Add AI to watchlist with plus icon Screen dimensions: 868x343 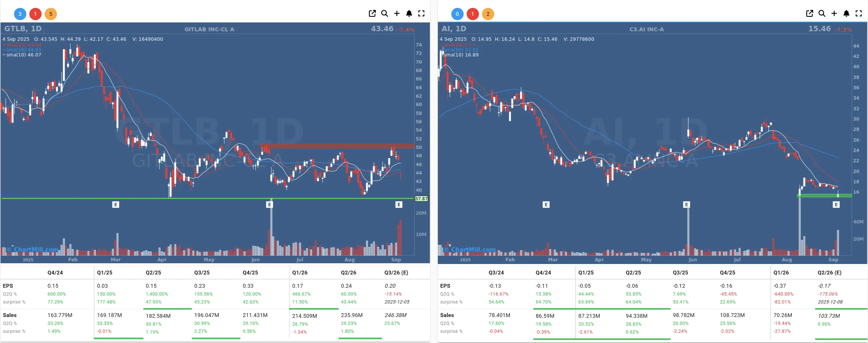click(x=834, y=14)
